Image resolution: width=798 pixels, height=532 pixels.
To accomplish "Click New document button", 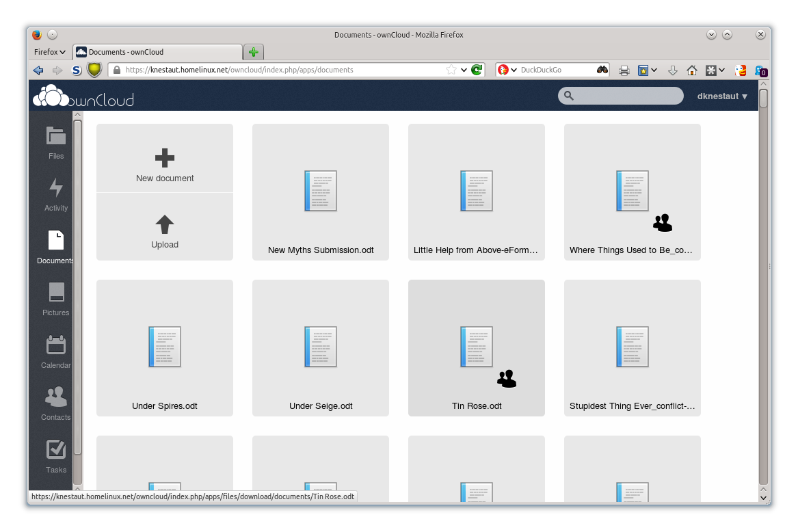I will pyautogui.click(x=165, y=159).
